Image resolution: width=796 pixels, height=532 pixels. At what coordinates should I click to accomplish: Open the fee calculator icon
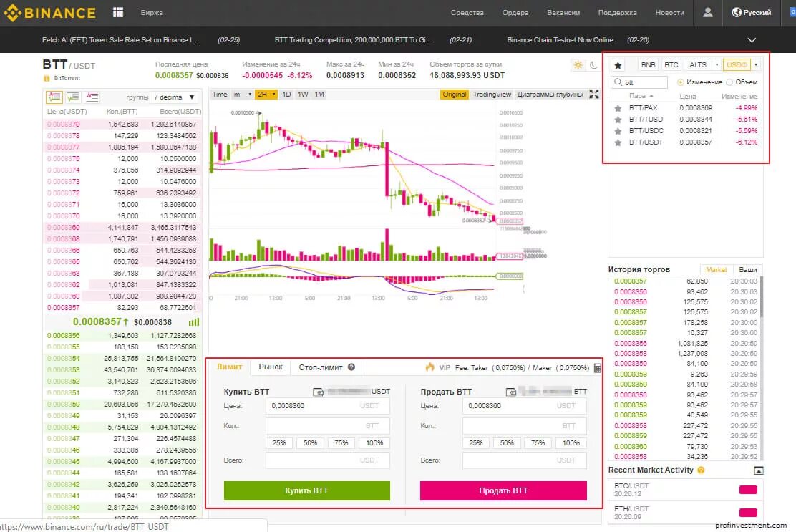598,368
